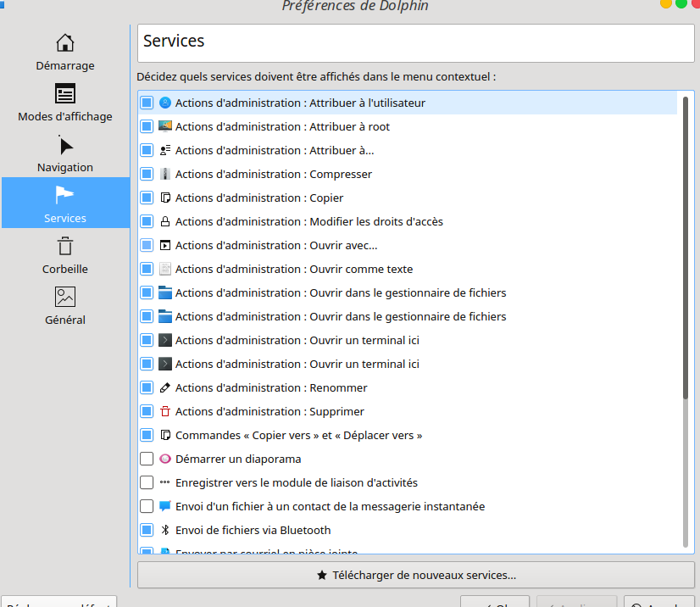Open the Navigation settings section
This screenshot has height=607, width=700.
point(65,153)
